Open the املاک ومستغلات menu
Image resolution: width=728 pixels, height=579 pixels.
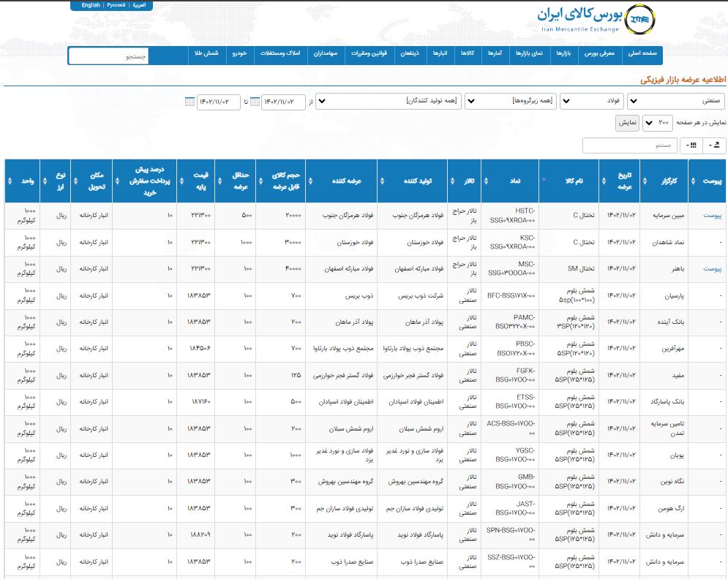coord(280,53)
